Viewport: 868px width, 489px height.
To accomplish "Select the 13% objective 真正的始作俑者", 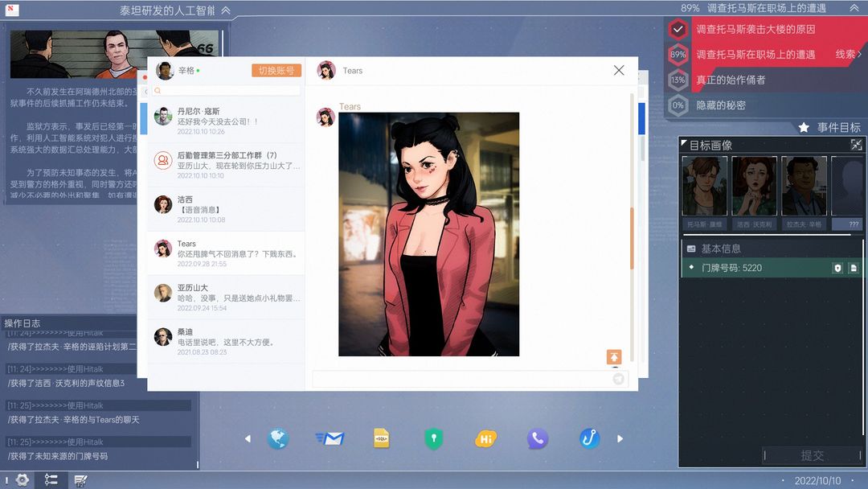I will (730, 80).
